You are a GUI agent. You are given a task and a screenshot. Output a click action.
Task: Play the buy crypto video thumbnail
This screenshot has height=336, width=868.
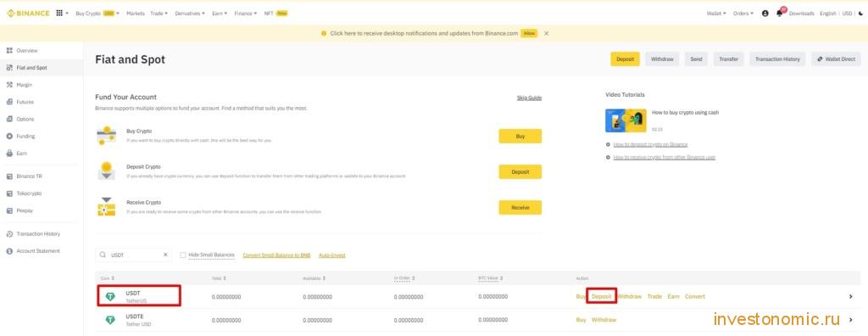(x=626, y=120)
